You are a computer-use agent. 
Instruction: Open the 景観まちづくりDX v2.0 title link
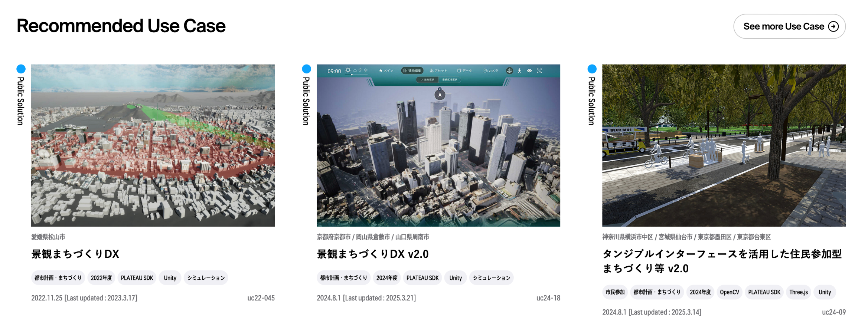[x=372, y=254]
